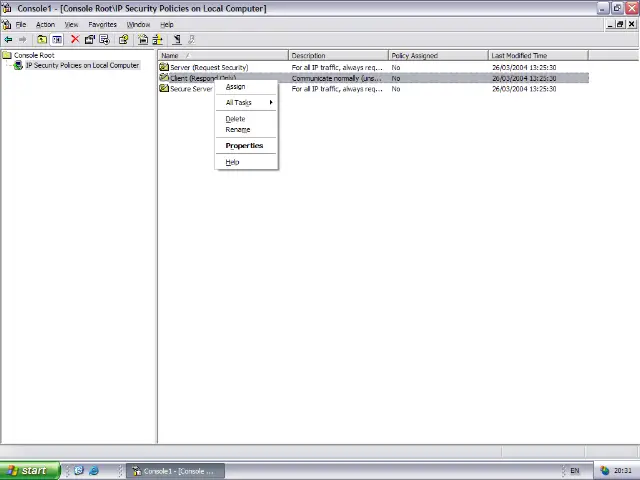Choose Delete from the context menu
Viewport: 640px width, 480px height.
point(246,119)
